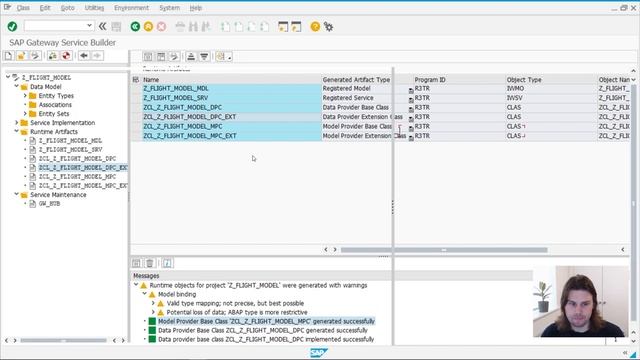Open the Goto menu
Image resolution: width=640 pixels, height=360 pixels.
coord(67,8)
